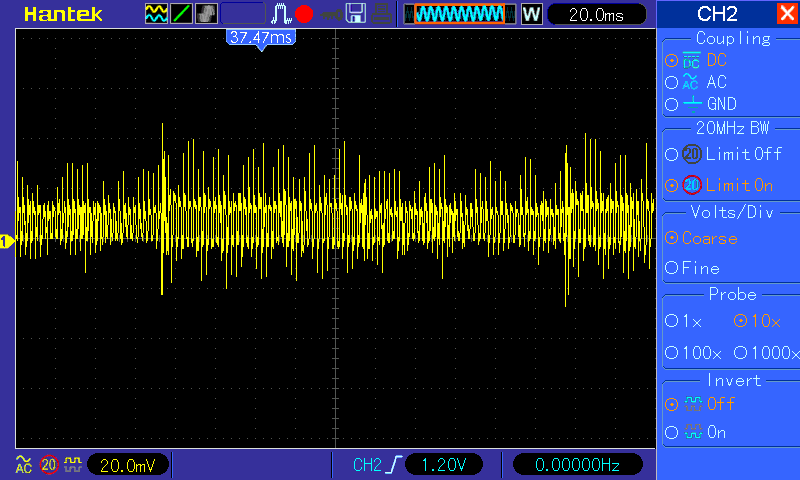
Task: Click the empty blue toolbar box
Action: tap(243, 14)
